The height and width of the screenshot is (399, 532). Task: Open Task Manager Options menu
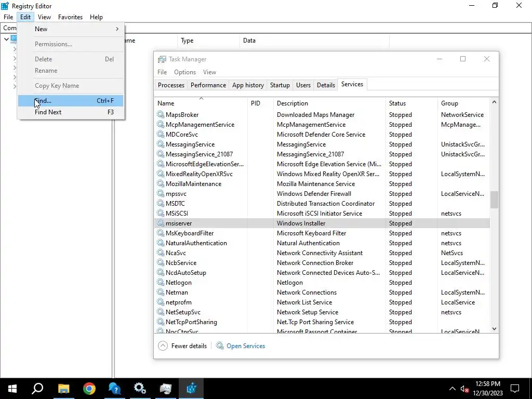185,72
